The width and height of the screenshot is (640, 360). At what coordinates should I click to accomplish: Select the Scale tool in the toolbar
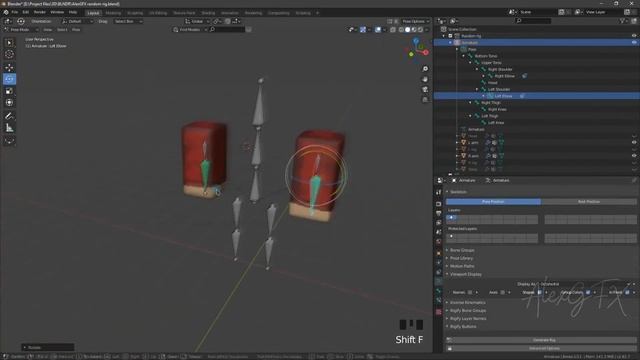tap(9, 91)
